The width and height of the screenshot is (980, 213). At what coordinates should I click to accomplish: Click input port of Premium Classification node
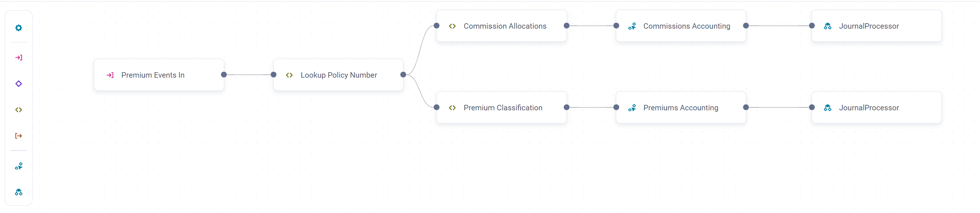pos(437,107)
